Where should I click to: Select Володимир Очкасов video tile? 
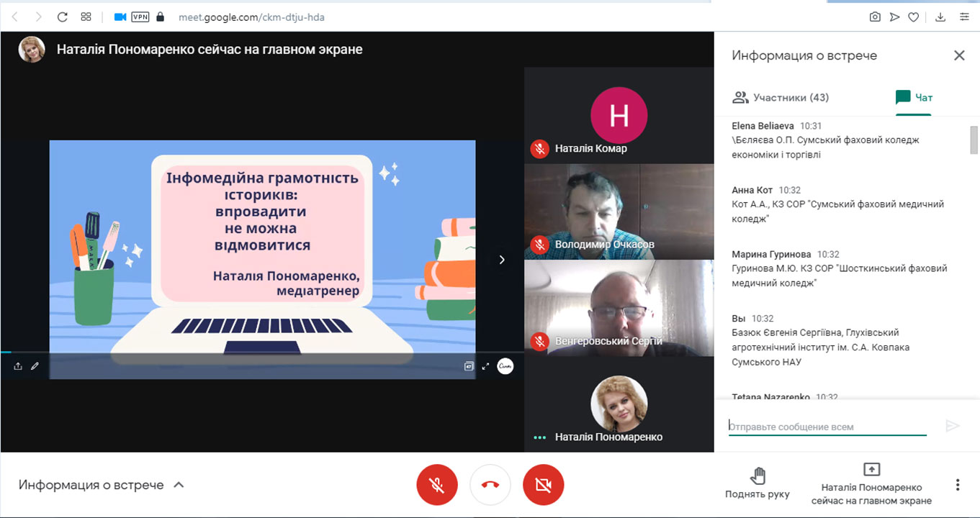(619, 212)
